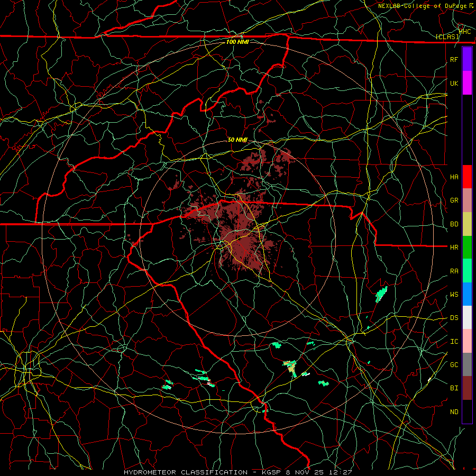476x476 pixels.
Task: Click the GC legend label
Action: click(x=454, y=365)
